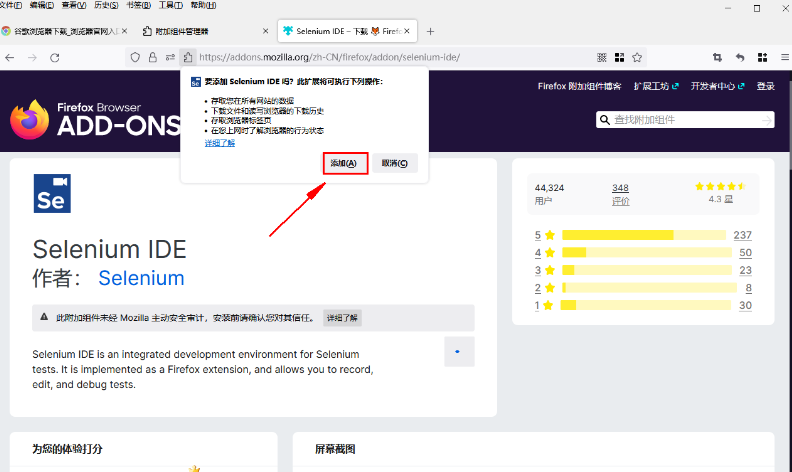Filter reviews by 4 stars row
The width and height of the screenshot is (792, 472).
(643, 253)
